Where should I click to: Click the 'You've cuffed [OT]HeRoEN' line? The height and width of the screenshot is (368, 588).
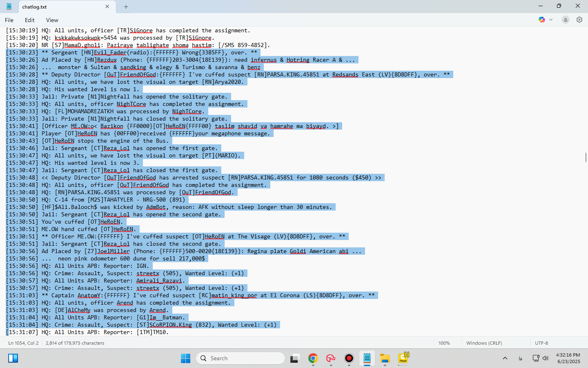(82, 222)
